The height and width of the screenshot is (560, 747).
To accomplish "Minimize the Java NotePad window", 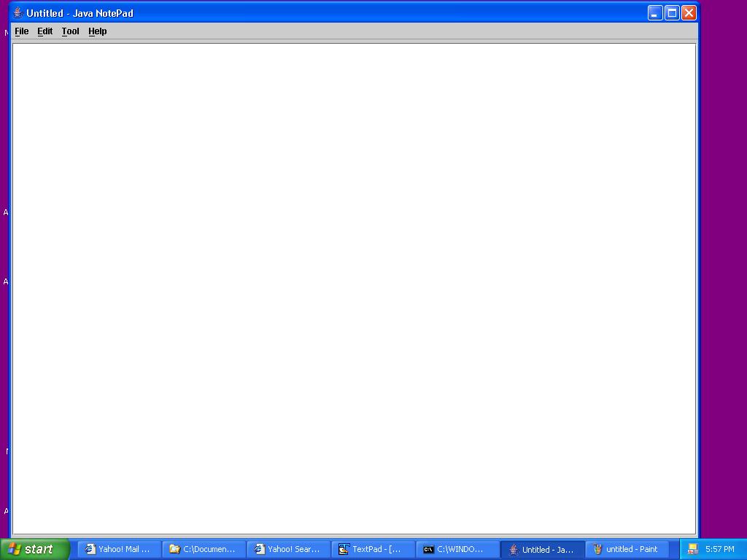I will pyautogui.click(x=655, y=13).
